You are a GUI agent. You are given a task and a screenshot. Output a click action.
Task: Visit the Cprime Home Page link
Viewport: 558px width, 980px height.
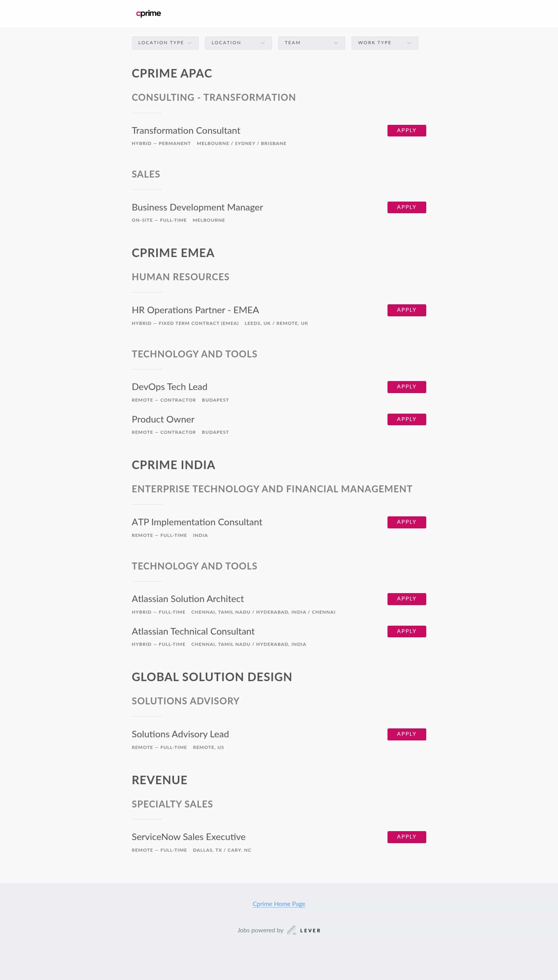click(279, 904)
